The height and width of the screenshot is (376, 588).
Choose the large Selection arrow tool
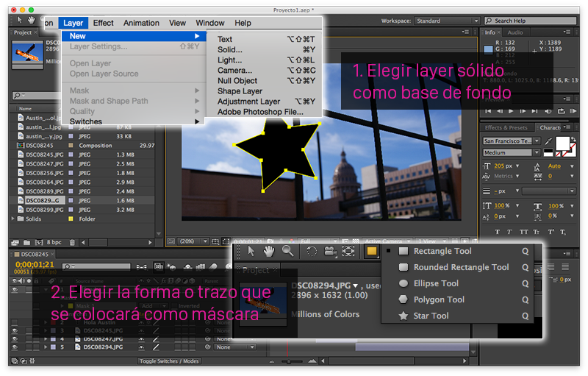[x=251, y=251]
